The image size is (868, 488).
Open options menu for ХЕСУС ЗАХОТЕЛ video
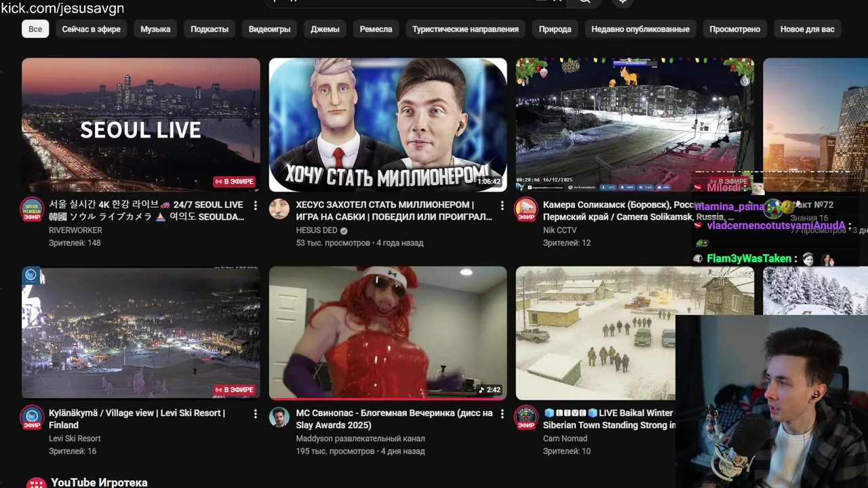coord(502,205)
